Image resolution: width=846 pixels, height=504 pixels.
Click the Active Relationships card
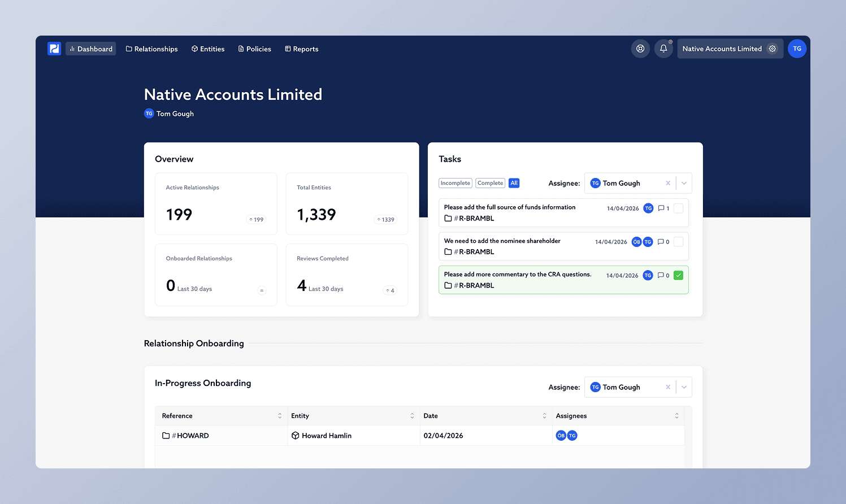pos(216,204)
